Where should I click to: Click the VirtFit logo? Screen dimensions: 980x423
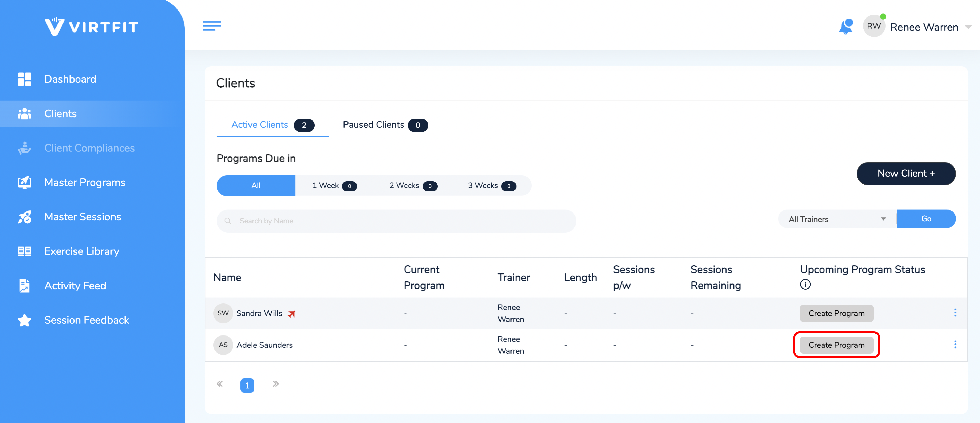pyautogui.click(x=91, y=27)
